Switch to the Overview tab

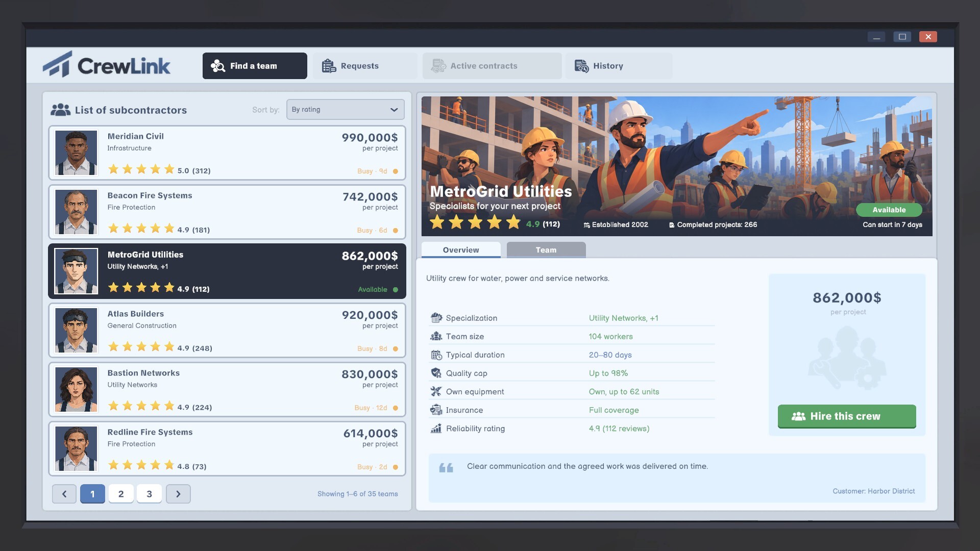(461, 250)
